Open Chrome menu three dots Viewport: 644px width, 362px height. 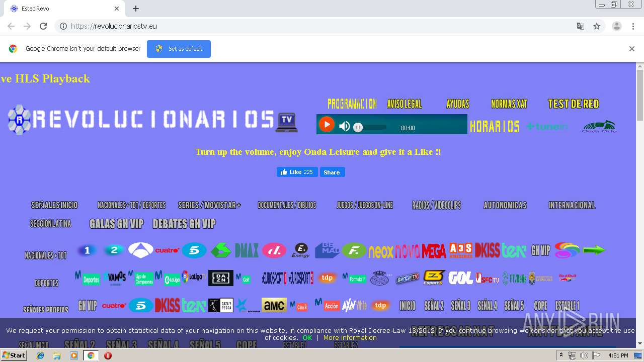click(633, 26)
